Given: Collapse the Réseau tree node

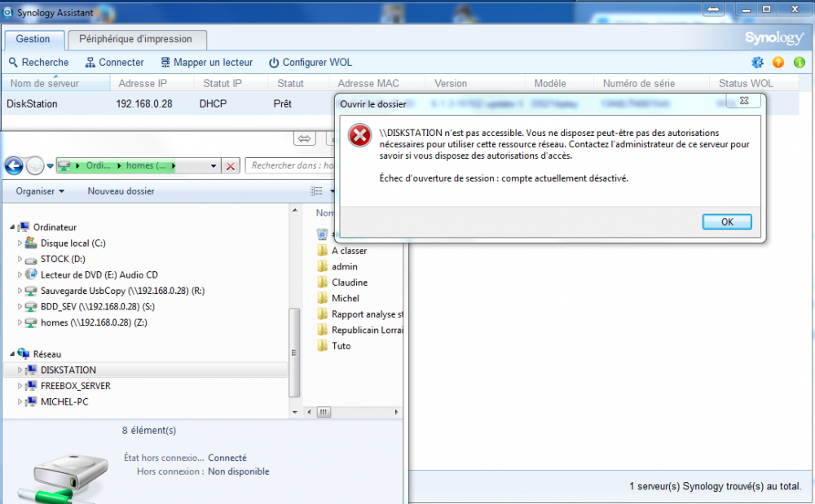Looking at the screenshot, I should coord(12,354).
